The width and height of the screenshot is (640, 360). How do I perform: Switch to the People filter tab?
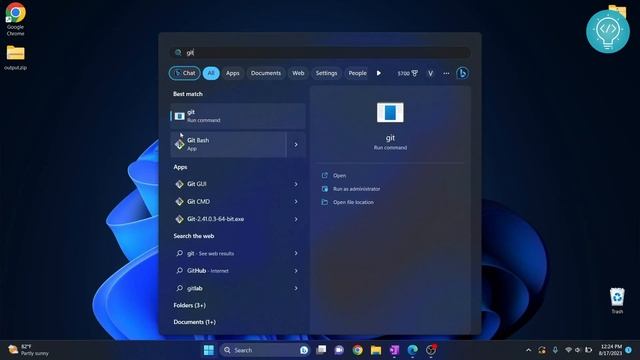click(x=358, y=73)
